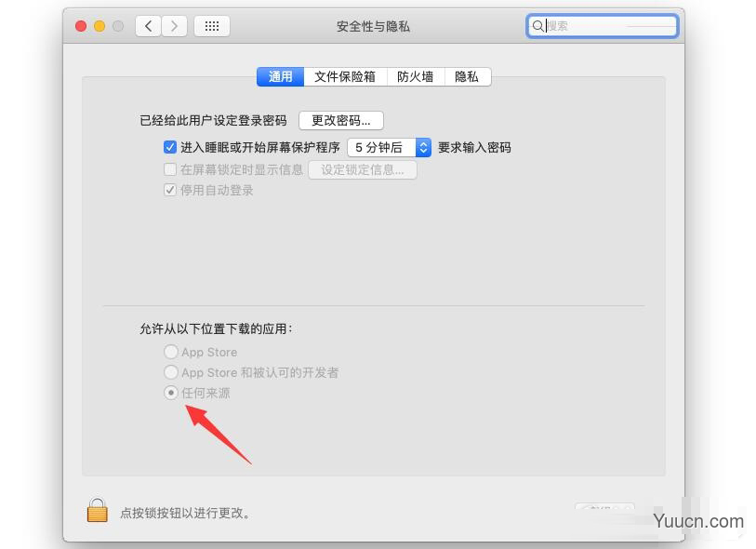Open the 防火墙 tab
This screenshot has width=756, height=549.
pyautogui.click(x=416, y=76)
